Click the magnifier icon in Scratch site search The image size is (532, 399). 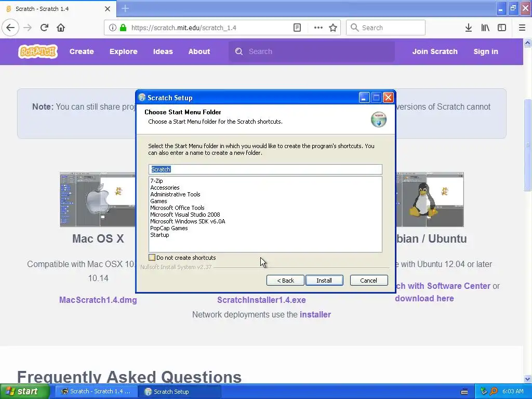[239, 51]
